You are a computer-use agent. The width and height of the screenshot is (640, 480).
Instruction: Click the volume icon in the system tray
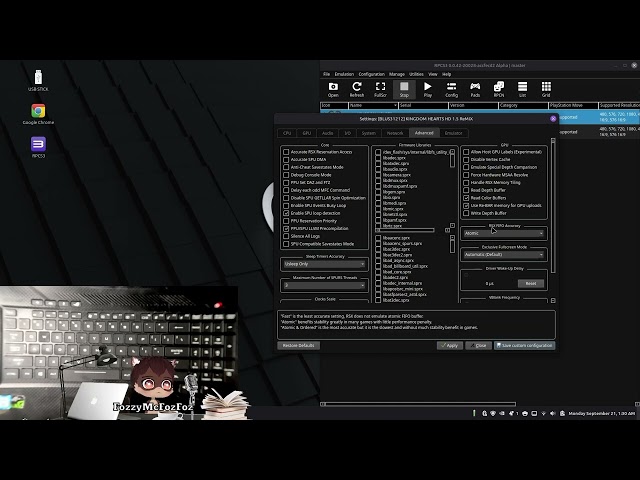pos(553,413)
